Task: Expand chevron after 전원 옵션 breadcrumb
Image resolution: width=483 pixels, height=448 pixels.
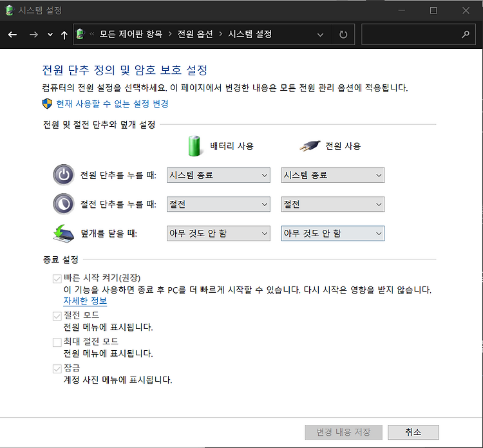Action: tap(220, 34)
